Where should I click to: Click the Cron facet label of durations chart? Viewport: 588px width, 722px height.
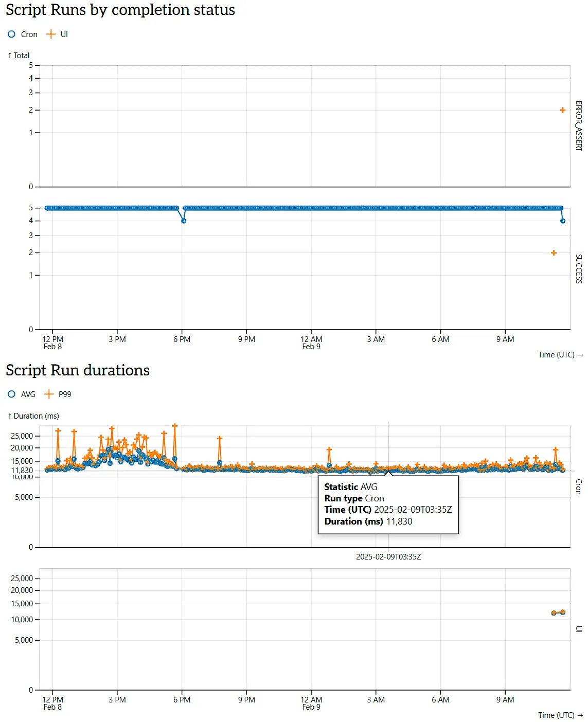579,486
